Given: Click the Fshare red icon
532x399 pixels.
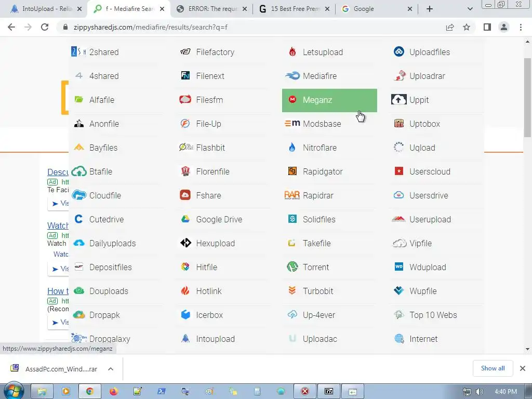Looking at the screenshot, I should click(x=185, y=195).
